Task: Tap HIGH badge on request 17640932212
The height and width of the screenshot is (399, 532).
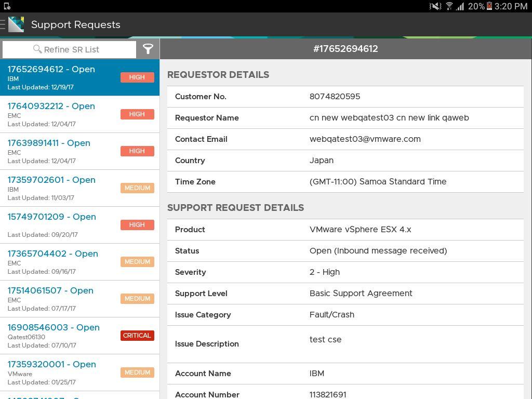Action: pos(137,114)
